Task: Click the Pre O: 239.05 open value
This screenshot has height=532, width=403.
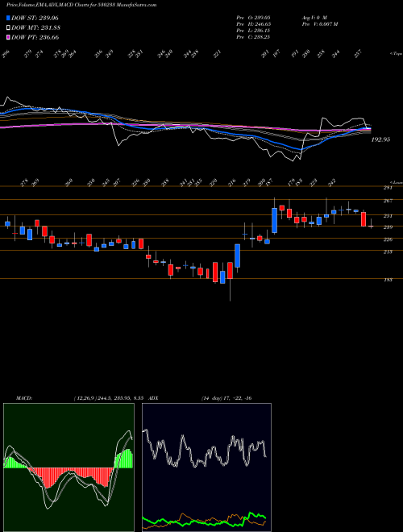Action: pyautogui.click(x=253, y=17)
